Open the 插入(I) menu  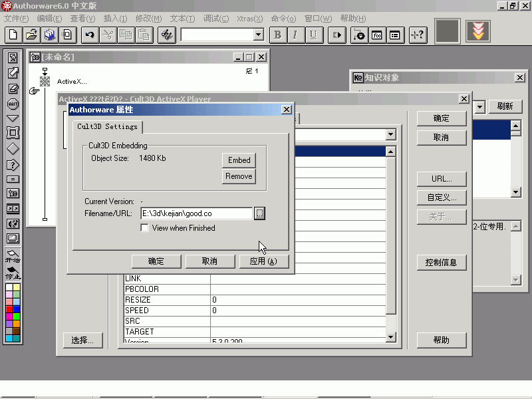(115, 19)
